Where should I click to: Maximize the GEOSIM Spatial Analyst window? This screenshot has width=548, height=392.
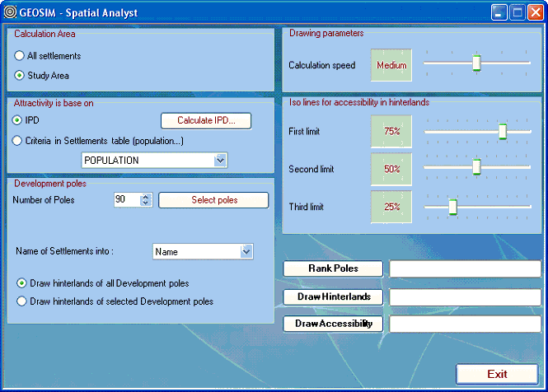[x=518, y=13]
